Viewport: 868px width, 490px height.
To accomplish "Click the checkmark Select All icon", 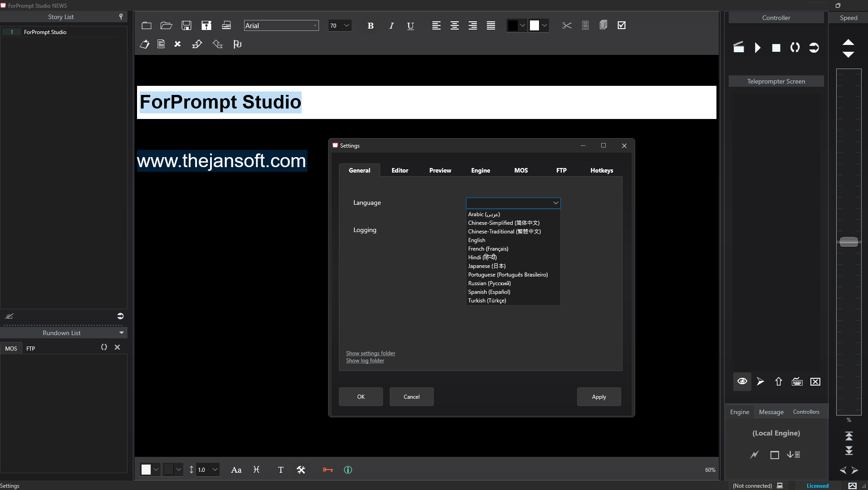I will [622, 25].
